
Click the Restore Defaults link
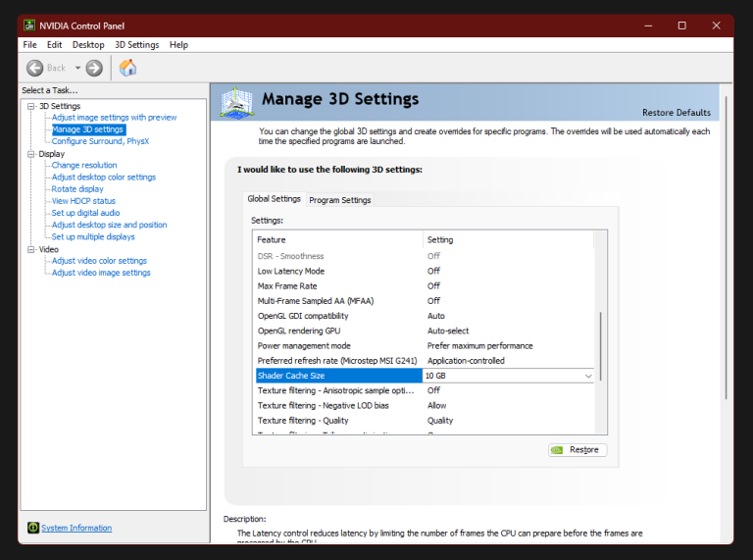pyautogui.click(x=676, y=113)
